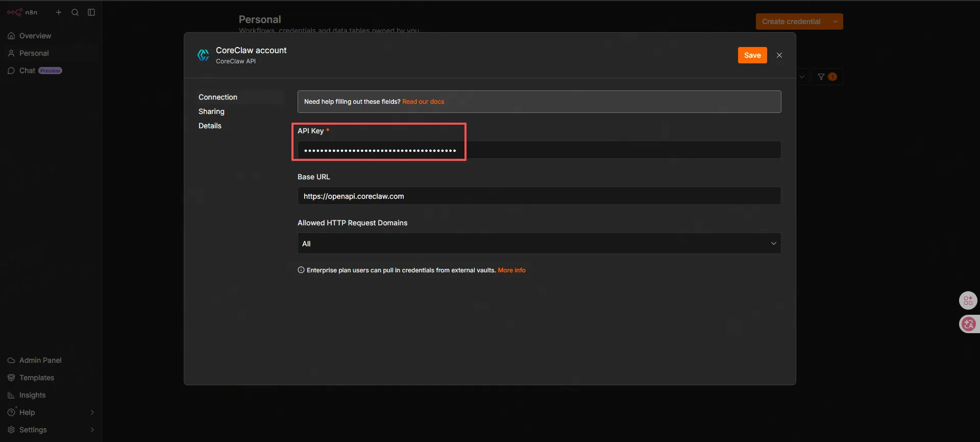Open the filter icon with badge
980x442 pixels.
click(827, 77)
